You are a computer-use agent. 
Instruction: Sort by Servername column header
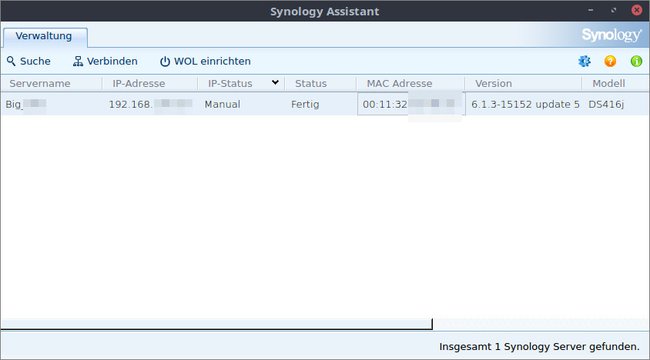[x=51, y=83]
